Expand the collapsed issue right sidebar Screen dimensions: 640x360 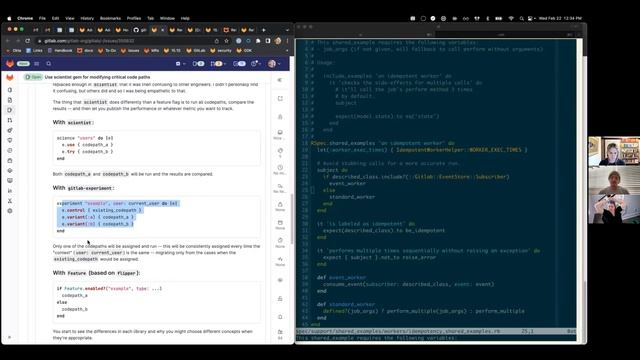coord(280,80)
